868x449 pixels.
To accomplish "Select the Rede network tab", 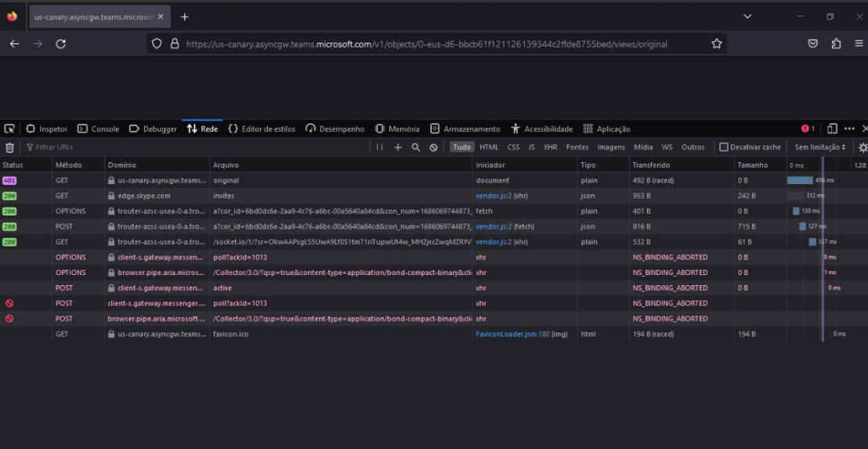I will 202,129.
